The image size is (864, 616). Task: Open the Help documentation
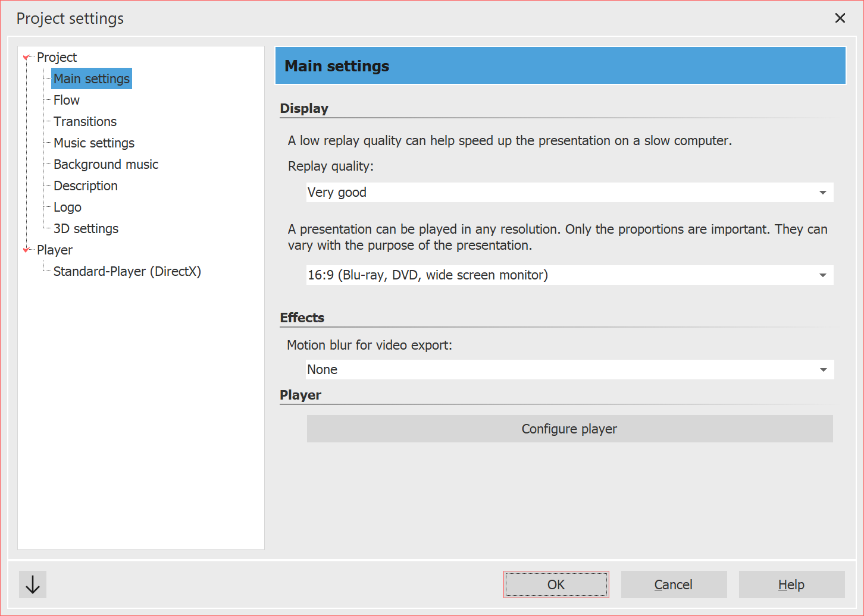[791, 584]
